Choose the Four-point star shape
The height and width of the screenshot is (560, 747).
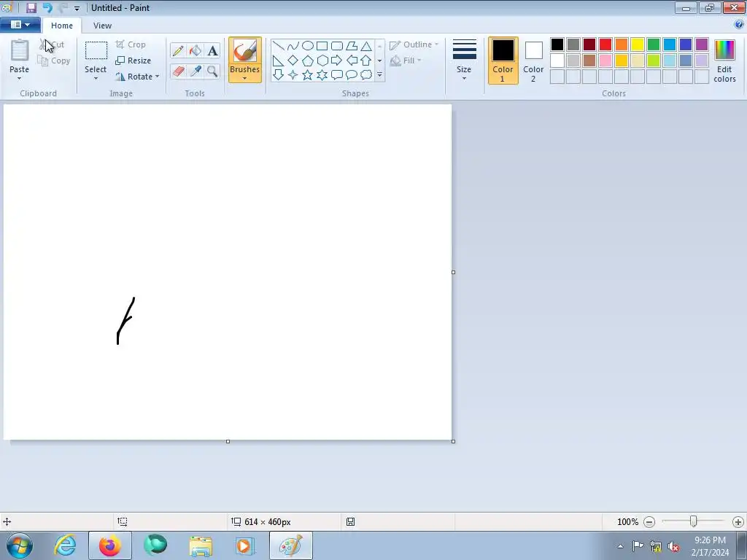[x=293, y=75]
